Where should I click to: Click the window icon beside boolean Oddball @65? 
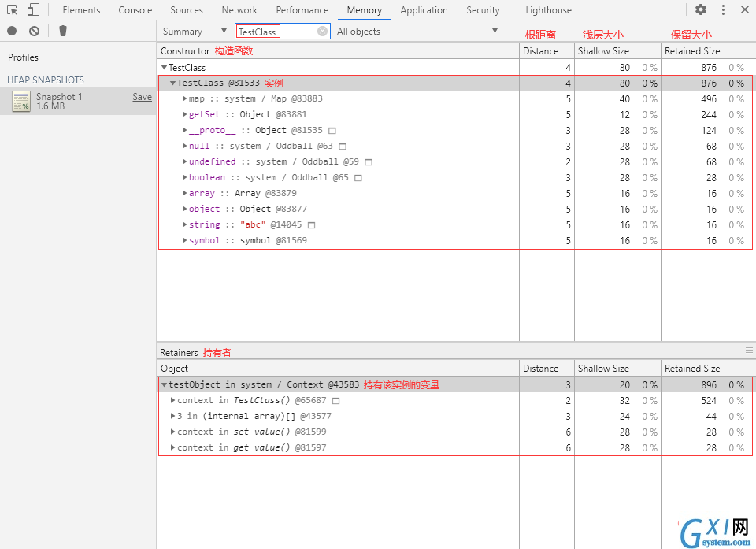(x=358, y=178)
